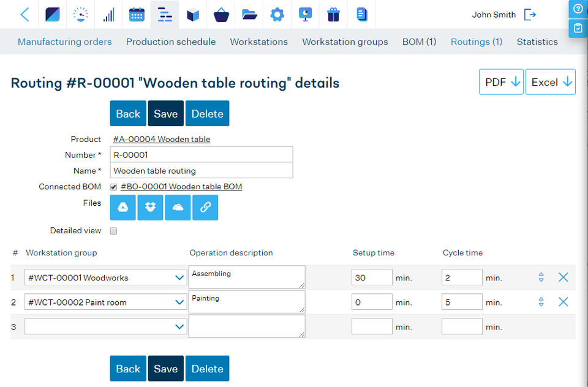Open the bar chart signal icon
This screenshot has height=387, width=588.
109,15
